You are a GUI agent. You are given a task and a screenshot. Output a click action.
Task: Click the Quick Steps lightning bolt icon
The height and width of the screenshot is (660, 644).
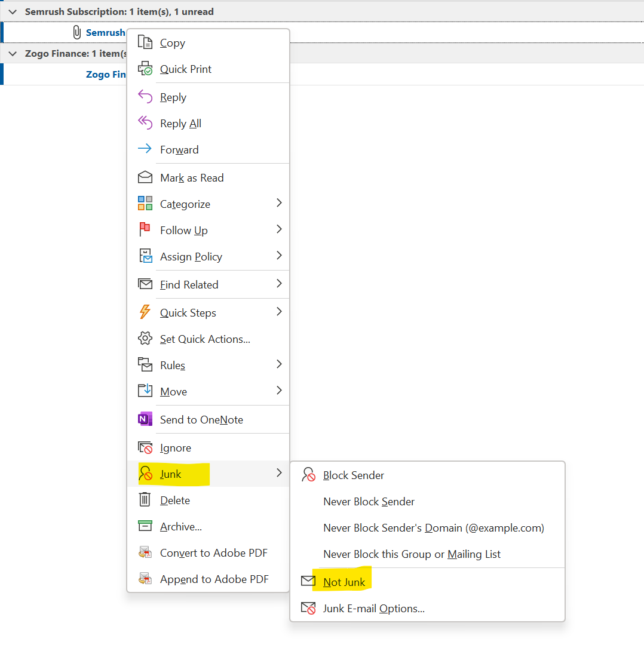[145, 312]
